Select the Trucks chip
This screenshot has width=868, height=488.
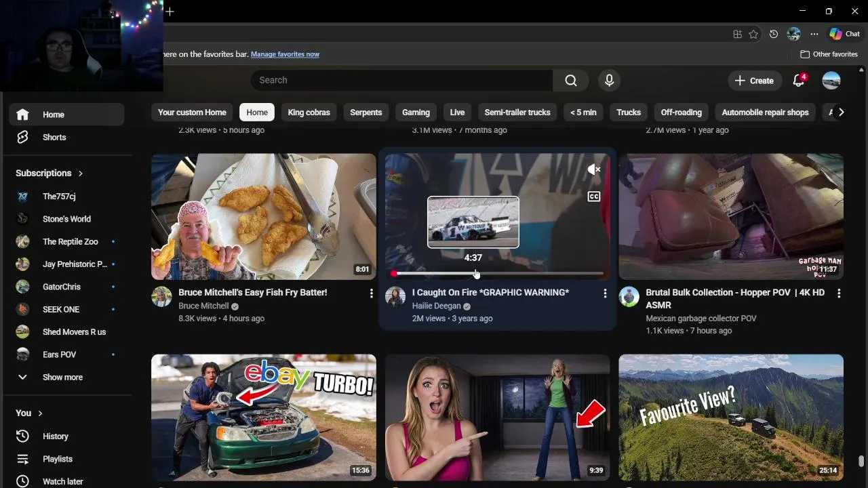tap(629, 113)
